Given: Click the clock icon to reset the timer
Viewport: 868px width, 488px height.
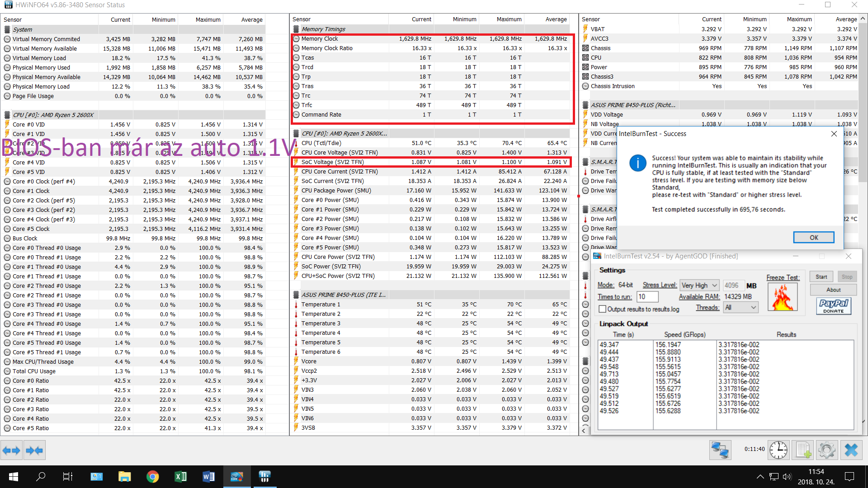Looking at the screenshot, I should [778, 450].
